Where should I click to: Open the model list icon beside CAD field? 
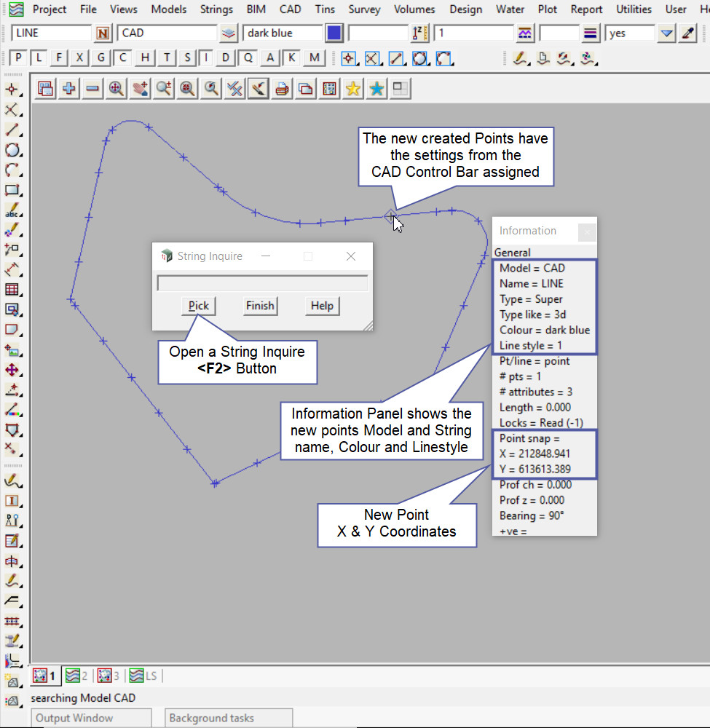[x=229, y=33]
